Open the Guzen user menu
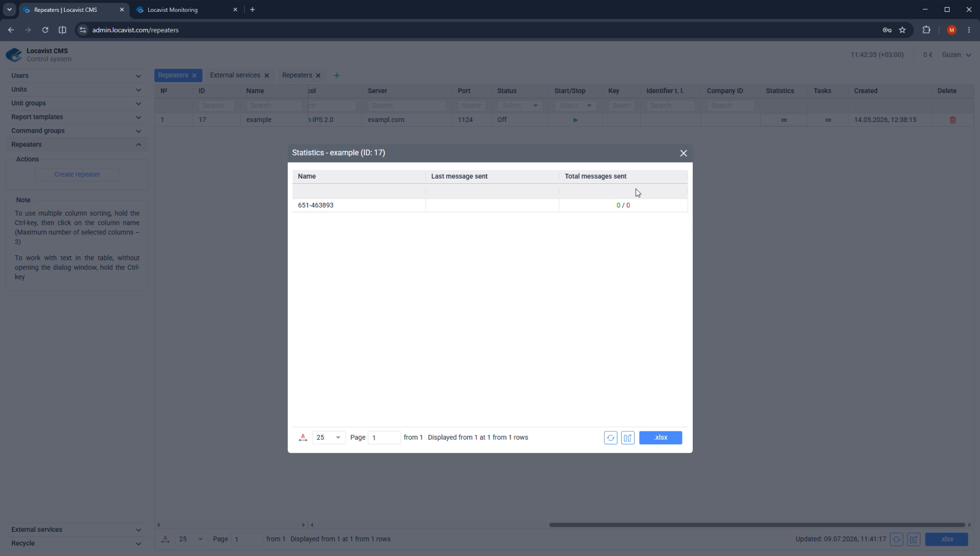 click(x=956, y=55)
